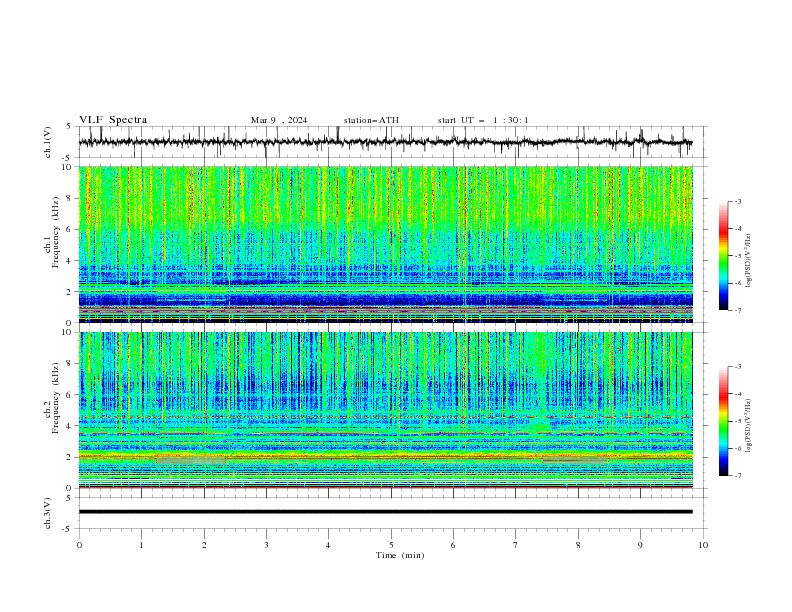The width and height of the screenshot is (792, 612).
Task: Click the "ch.1(V)" axis label
Action: point(48,142)
